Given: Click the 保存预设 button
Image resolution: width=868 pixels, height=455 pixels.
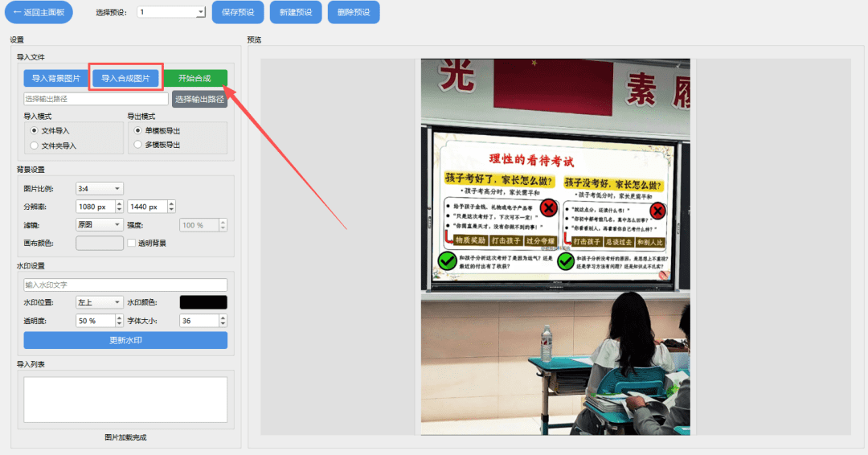Looking at the screenshot, I should click(238, 12).
